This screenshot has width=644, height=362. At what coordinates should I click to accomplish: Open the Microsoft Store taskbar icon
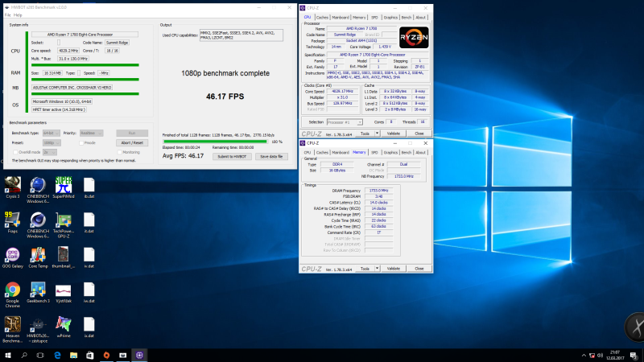point(90,355)
